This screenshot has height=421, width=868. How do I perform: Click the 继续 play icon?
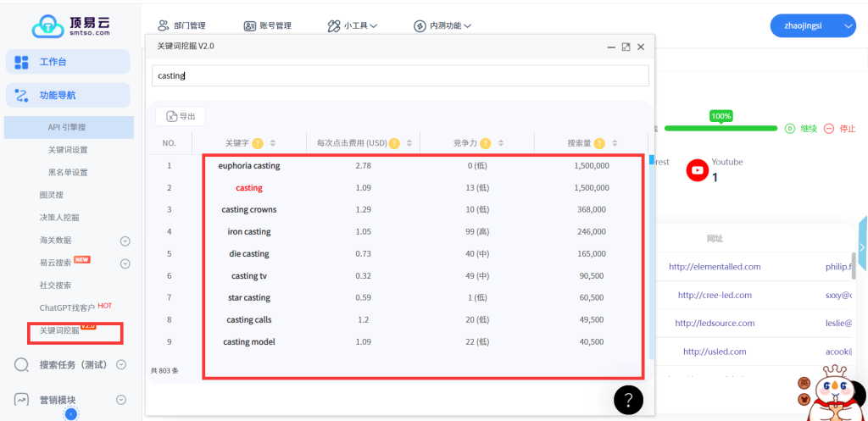[x=789, y=129]
